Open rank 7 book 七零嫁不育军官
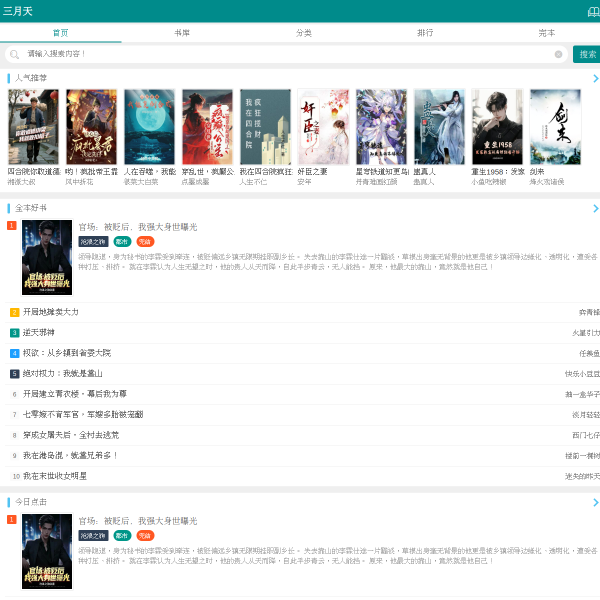Screen dimensions: 600x600 [83, 414]
